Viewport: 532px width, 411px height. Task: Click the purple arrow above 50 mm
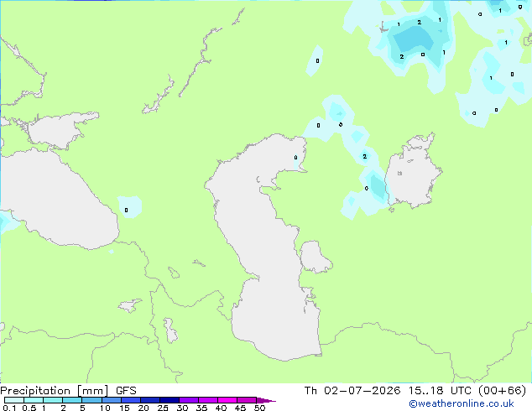coord(266,400)
